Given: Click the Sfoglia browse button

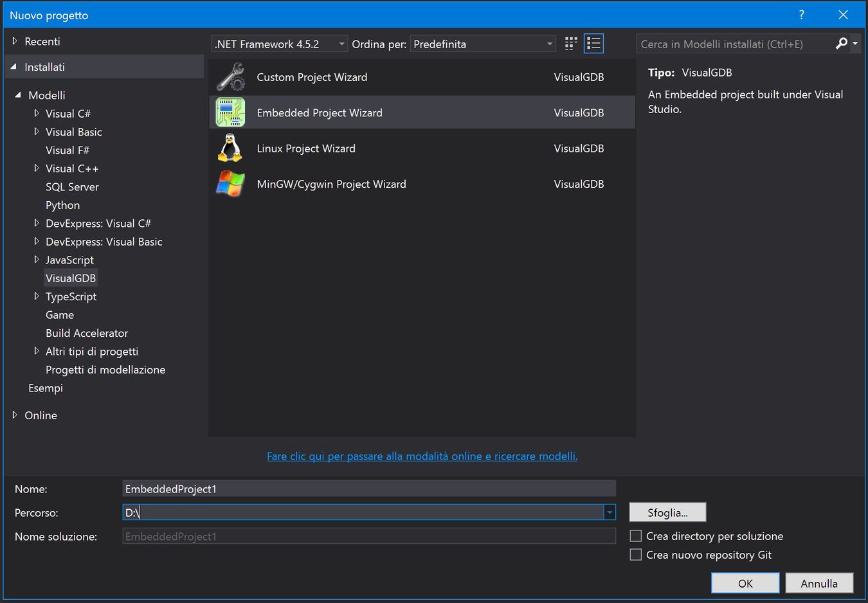Looking at the screenshot, I should [x=667, y=512].
